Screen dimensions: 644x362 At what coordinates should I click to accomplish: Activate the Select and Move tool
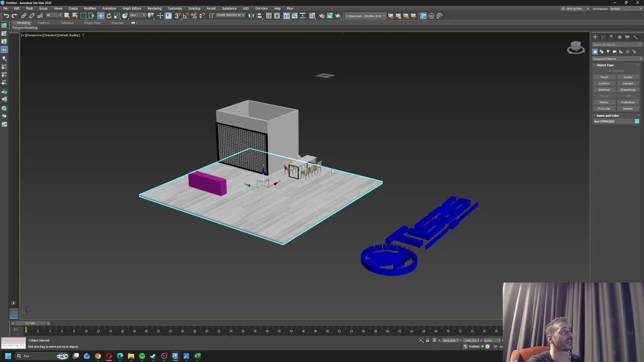coord(101,16)
